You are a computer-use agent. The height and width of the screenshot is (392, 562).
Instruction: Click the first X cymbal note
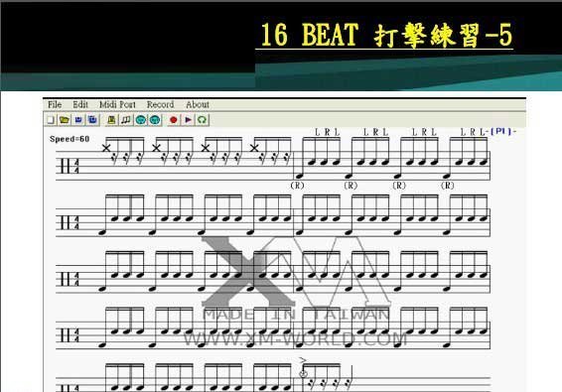pos(106,148)
